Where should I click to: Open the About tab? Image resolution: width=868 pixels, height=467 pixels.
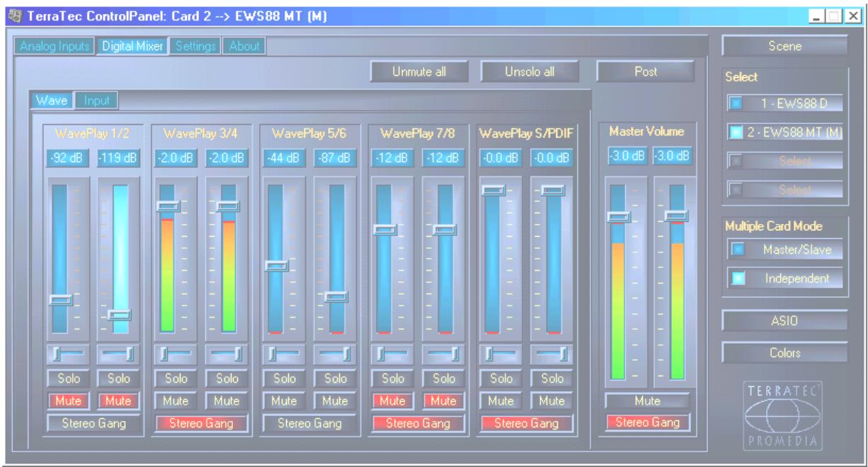pos(244,46)
